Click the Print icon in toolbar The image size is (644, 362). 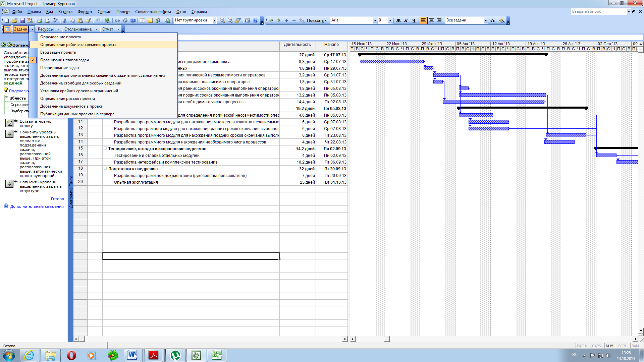(x=40, y=20)
